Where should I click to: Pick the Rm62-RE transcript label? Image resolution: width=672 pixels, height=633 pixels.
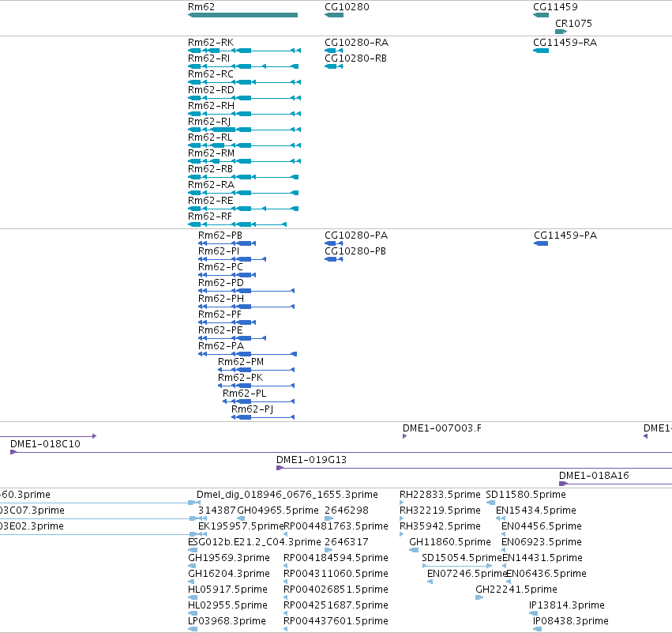[210, 201]
